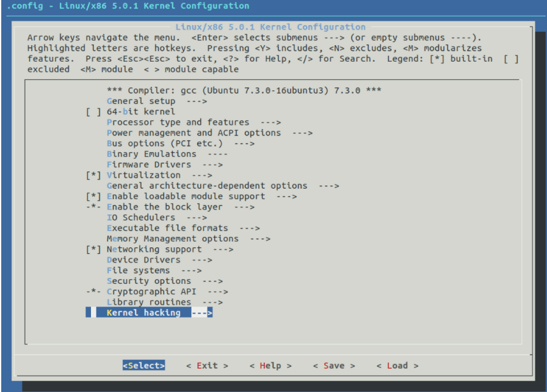Click the Help button
This screenshot has width=547, height=392.
point(270,366)
